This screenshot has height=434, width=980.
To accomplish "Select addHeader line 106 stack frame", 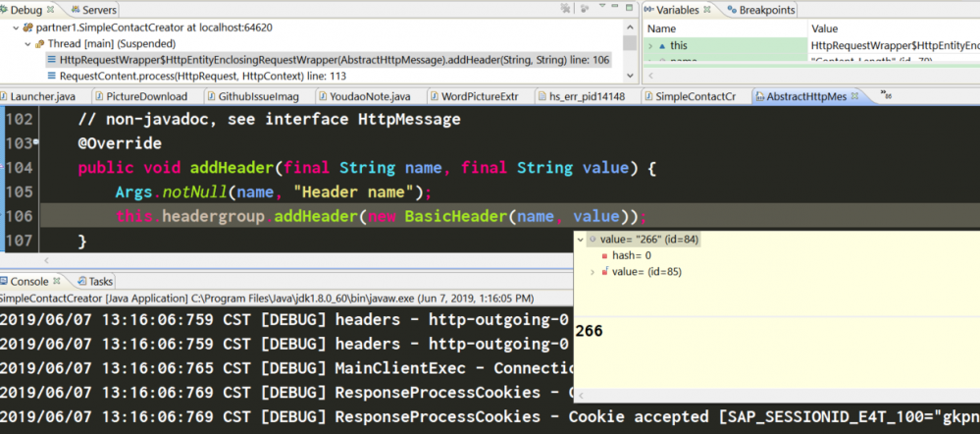I will pyautogui.click(x=335, y=60).
